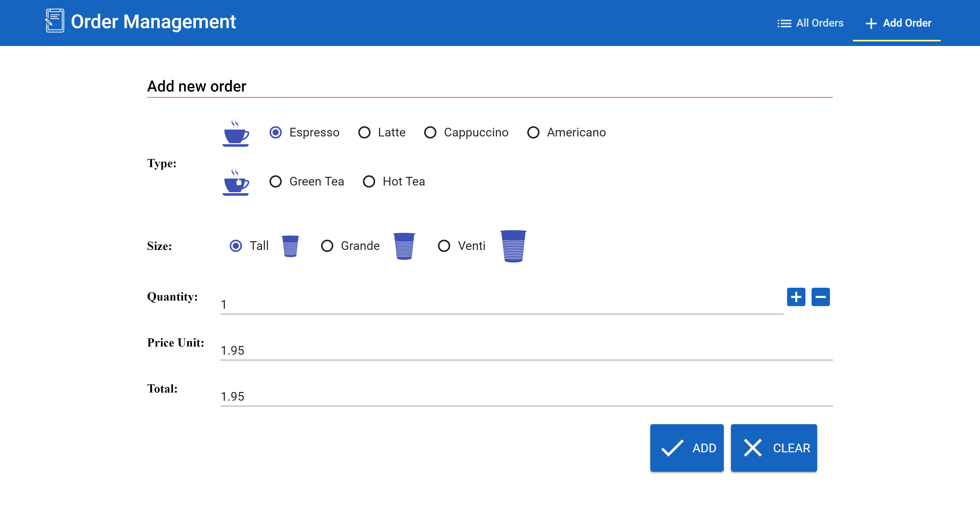Choose the Cappuccino drink type

[430, 133]
